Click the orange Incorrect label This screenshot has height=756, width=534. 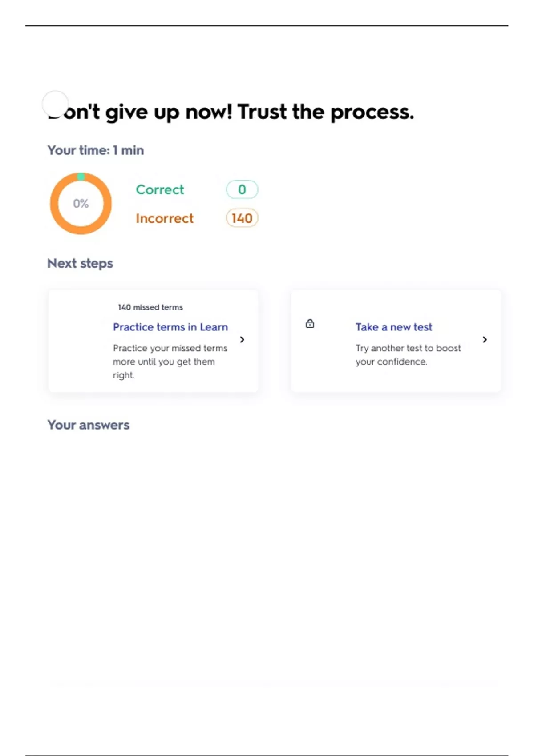pyautogui.click(x=165, y=218)
